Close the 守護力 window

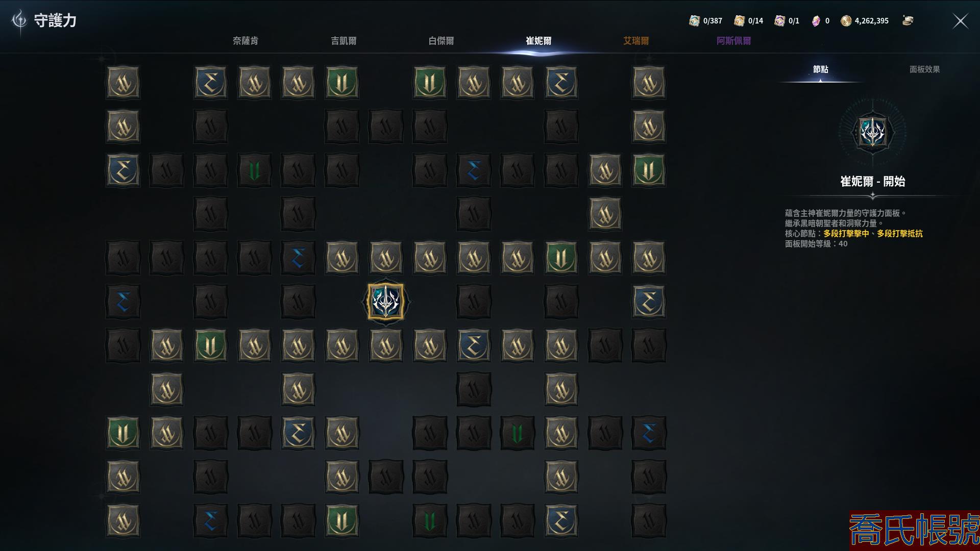(x=961, y=21)
